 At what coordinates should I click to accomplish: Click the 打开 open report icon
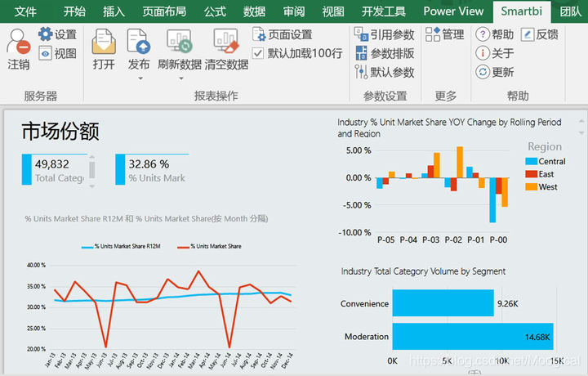coord(104,42)
